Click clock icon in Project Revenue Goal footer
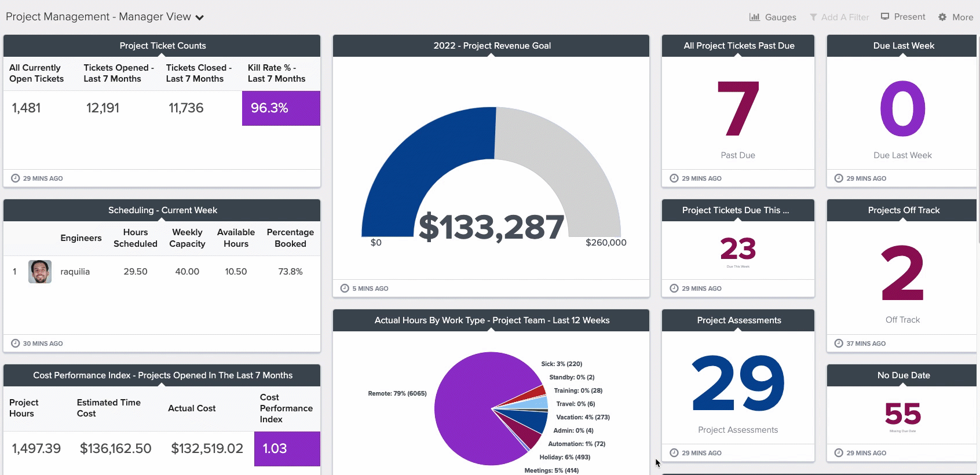Image resolution: width=980 pixels, height=475 pixels. pos(345,288)
